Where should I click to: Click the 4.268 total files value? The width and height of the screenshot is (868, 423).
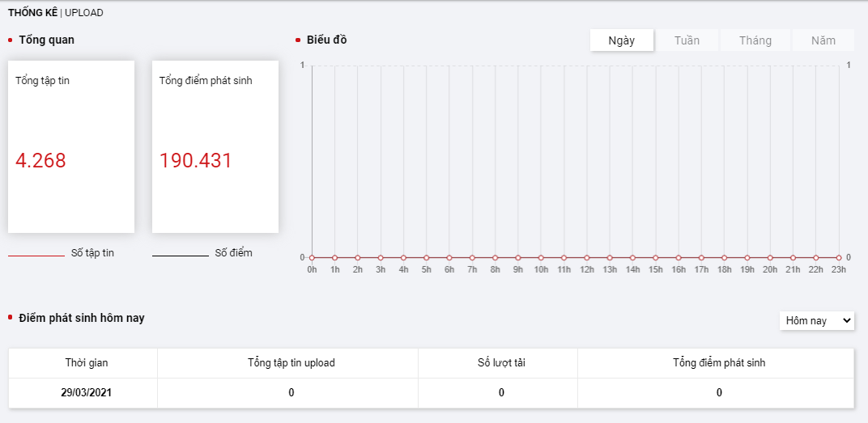40,161
